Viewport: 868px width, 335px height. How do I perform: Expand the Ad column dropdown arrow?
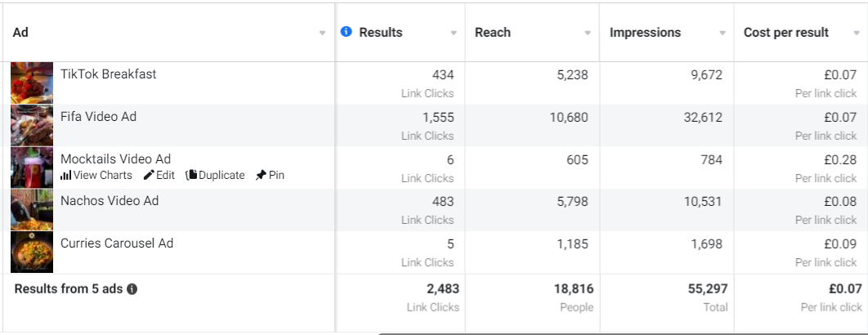pos(322,33)
